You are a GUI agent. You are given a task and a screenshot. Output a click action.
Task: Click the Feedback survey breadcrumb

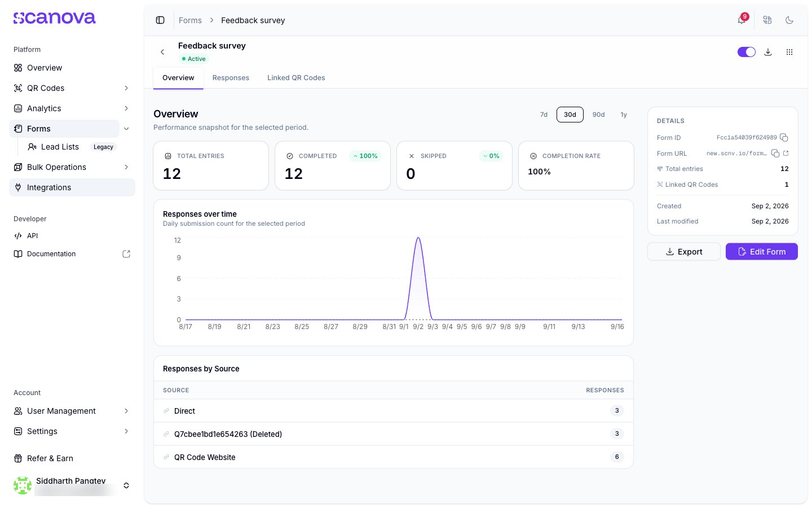tap(253, 20)
